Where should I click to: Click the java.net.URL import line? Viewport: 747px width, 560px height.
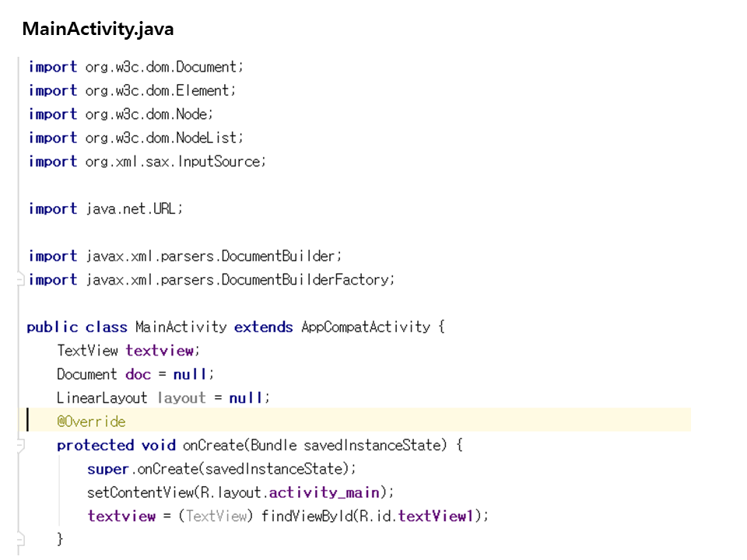(133, 209)
